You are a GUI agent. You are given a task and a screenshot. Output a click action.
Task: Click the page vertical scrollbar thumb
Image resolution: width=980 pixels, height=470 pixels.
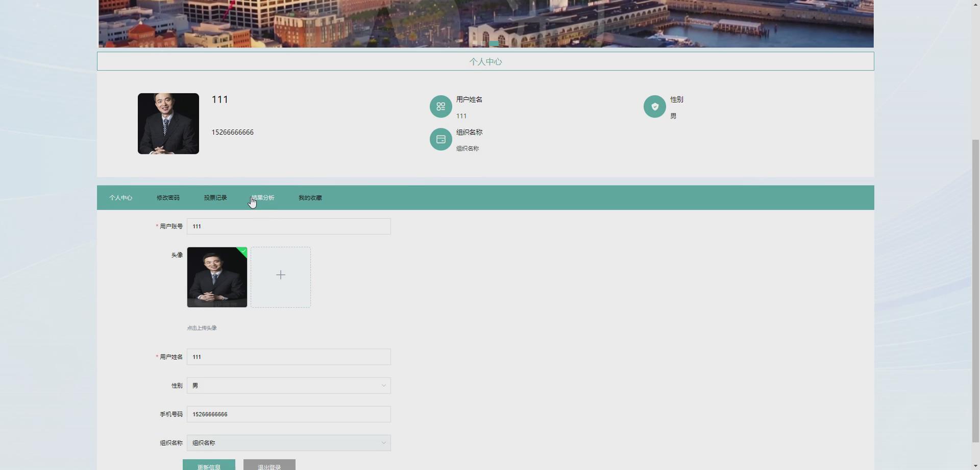click(x=976, y=291)
